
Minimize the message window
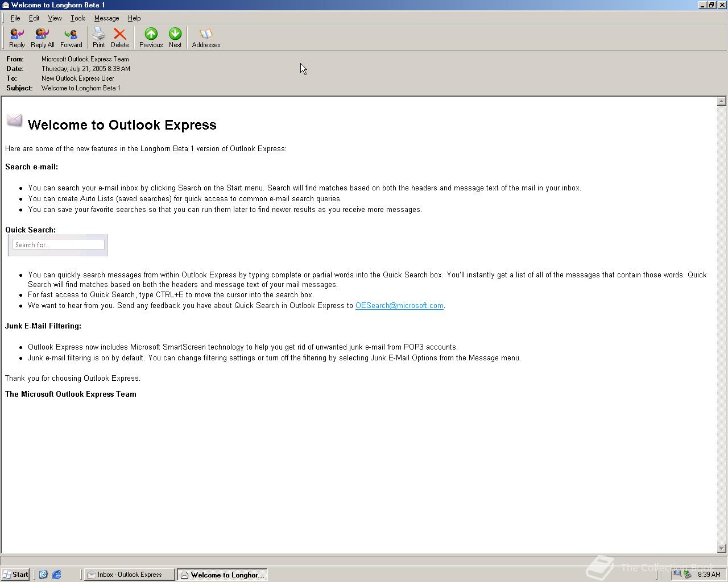coord(702,5)
